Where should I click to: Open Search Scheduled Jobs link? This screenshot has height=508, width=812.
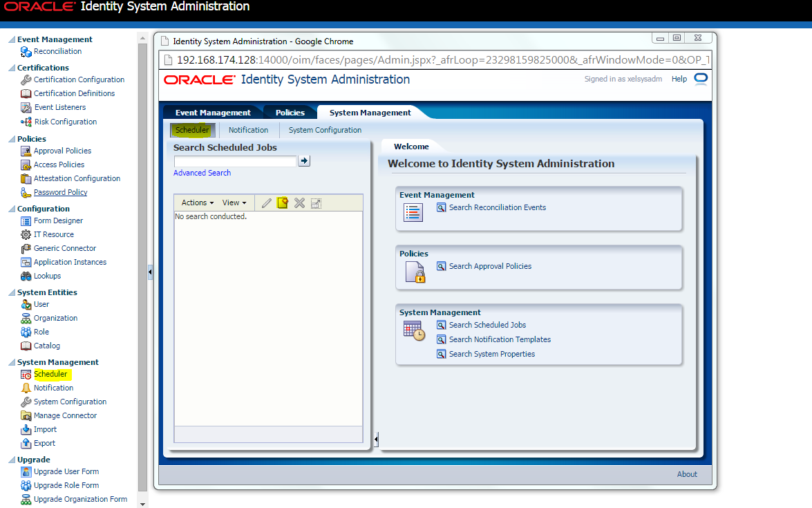pyautogui.click(x=487, y=326)
